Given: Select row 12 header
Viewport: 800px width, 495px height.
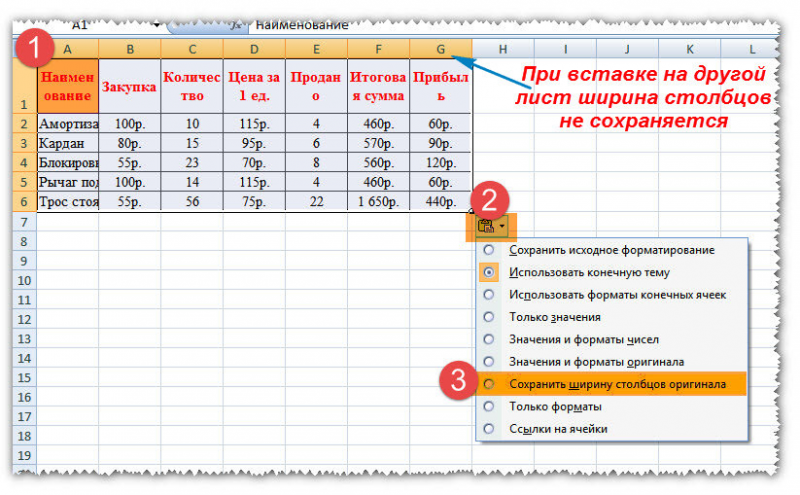Looking at the screenshot, I should (x=24, y=319).
